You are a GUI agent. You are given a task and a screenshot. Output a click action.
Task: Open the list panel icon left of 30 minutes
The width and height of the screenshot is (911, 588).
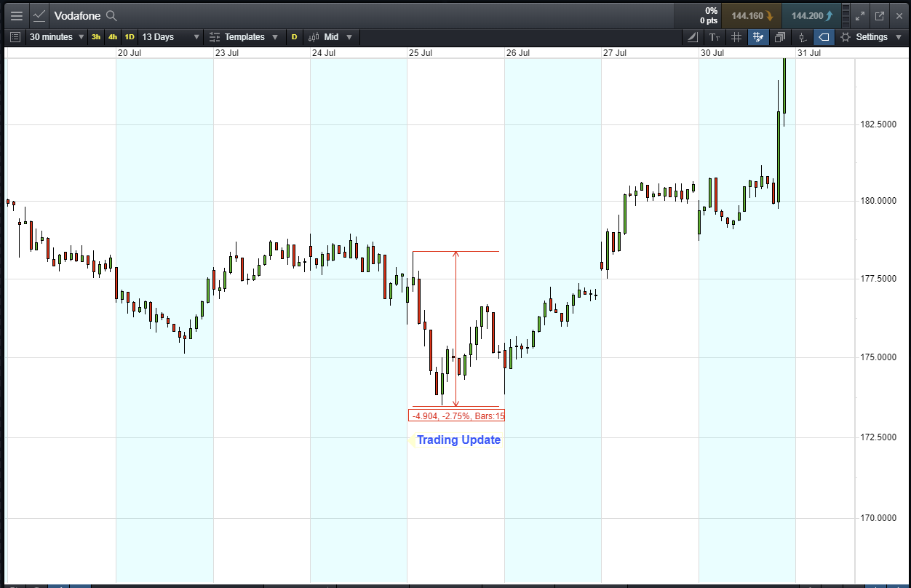(x=15, y=37)
